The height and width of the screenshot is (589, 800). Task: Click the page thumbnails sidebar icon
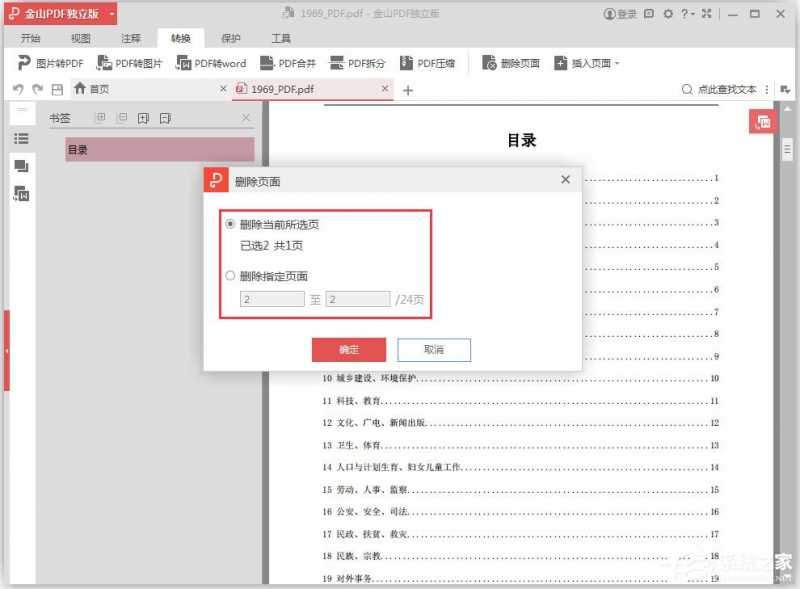21,166
